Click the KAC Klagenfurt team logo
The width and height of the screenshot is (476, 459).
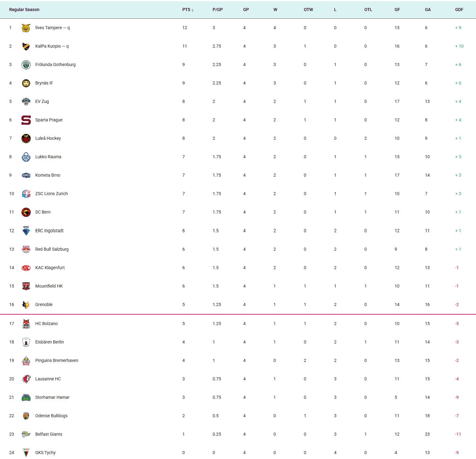tap(26, 268)
